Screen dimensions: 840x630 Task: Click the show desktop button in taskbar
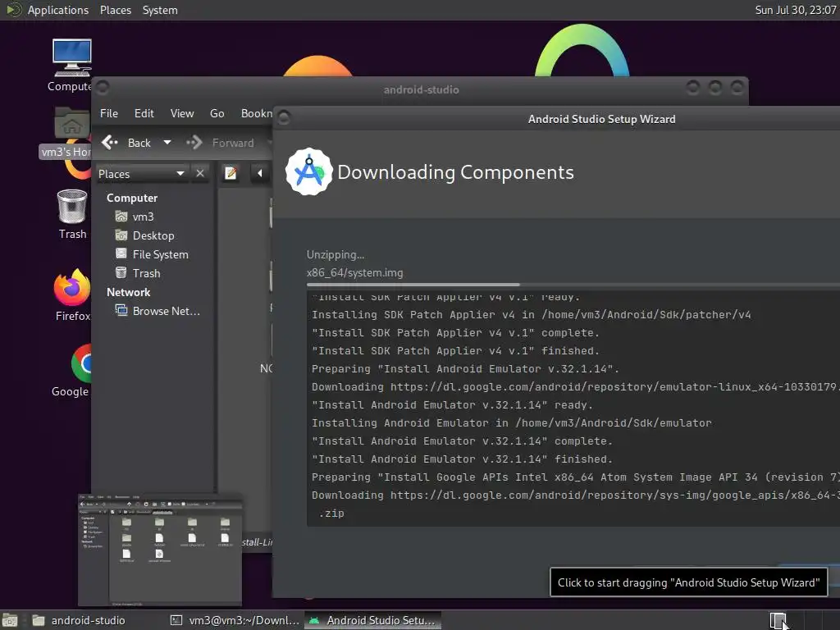coord(10,620)
